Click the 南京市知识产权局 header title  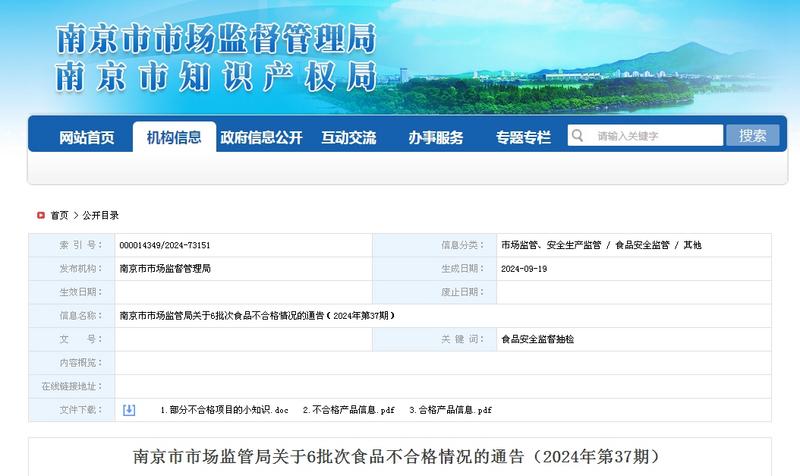(x=216, y=77)
